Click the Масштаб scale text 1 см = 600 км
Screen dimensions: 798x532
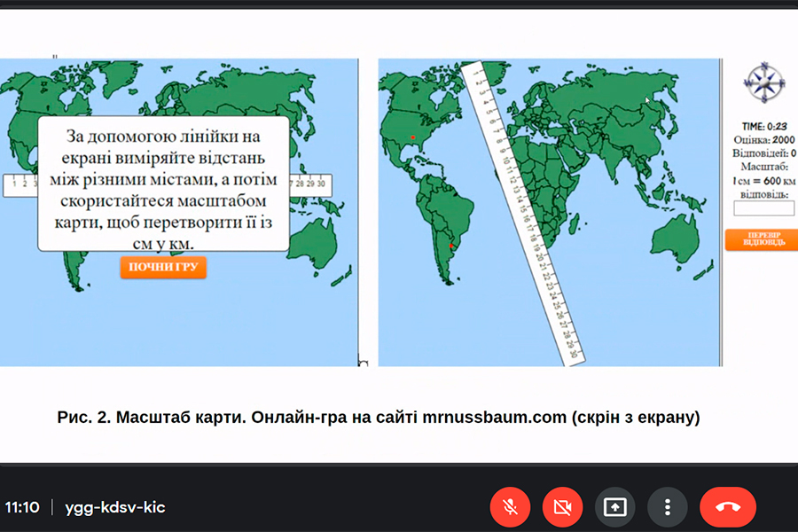click(763, 180)
